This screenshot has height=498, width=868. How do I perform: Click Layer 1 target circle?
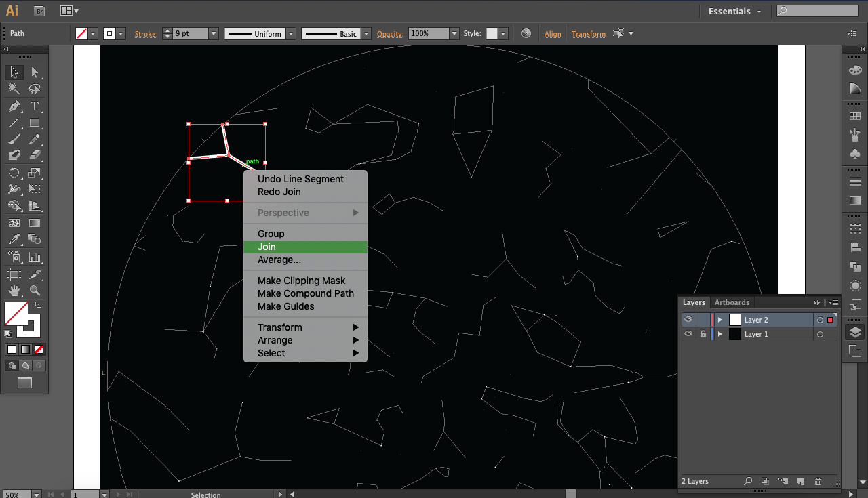click(x=820, y=334)
